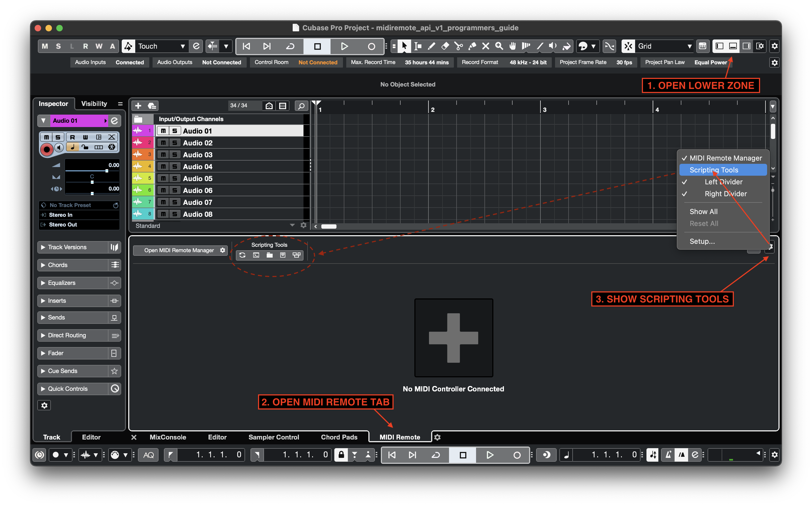Solo the Audio 05 track
The height and width of the screenshot is (506, 812).
point(174,178)
